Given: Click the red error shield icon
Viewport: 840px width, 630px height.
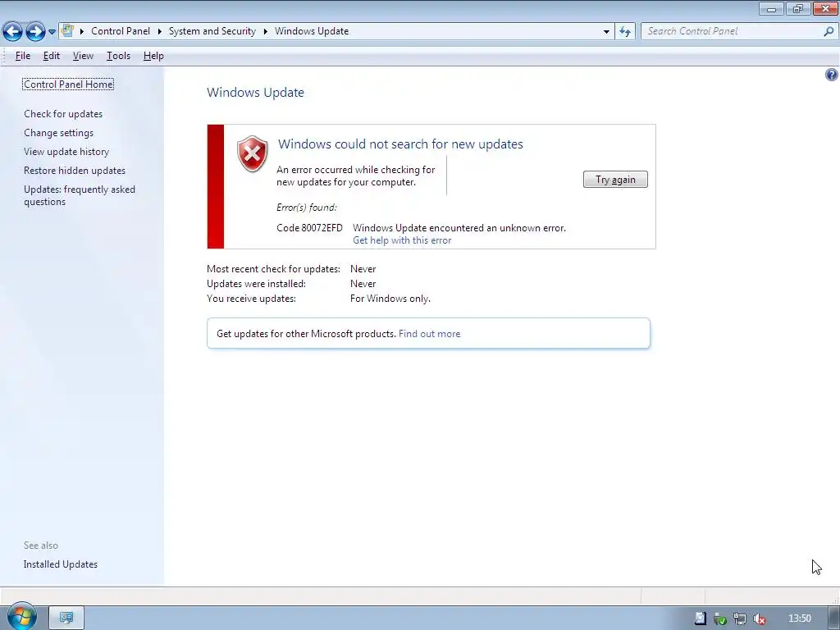Looking at the screenshot, I should (253, 153).
